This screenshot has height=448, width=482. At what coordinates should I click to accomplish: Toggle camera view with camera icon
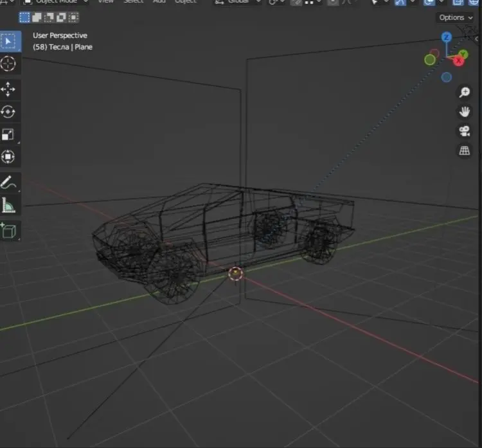pos(465,131)
